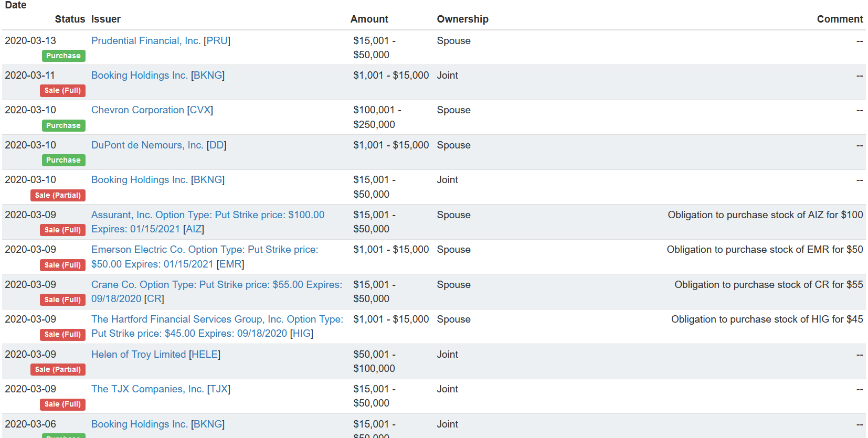
Task: Select $15,001 - $50,000 amount in Prudential row
Action: point(375,48)
